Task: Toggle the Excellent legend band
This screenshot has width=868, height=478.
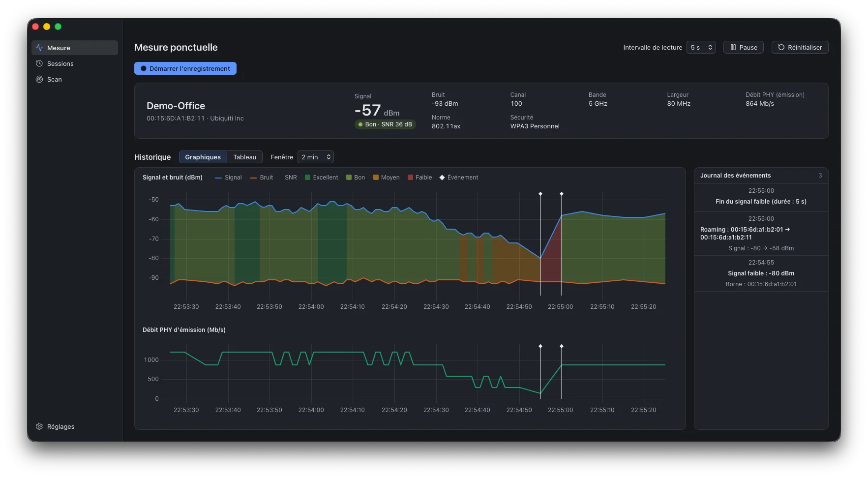Action: point(322,178)
